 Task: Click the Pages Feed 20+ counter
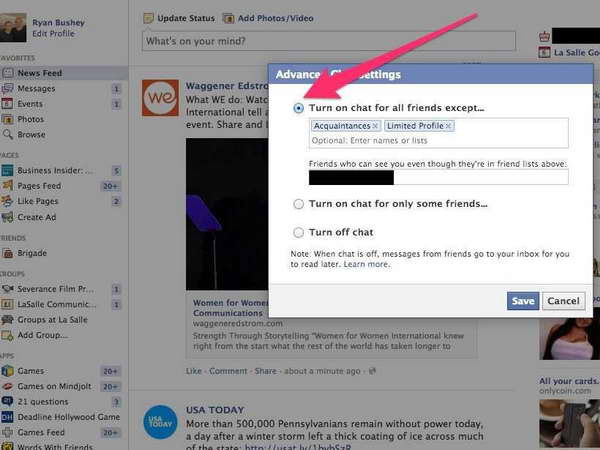tap(110, 186)
